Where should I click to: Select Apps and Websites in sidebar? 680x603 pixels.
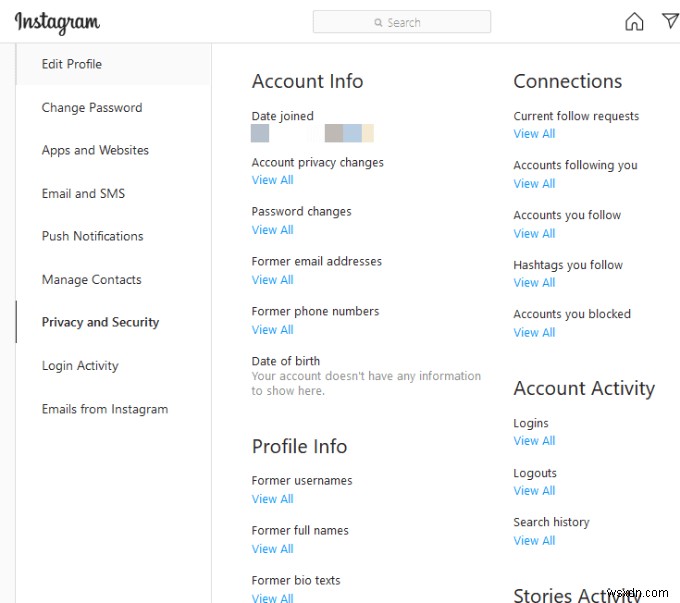coord(95,151)
